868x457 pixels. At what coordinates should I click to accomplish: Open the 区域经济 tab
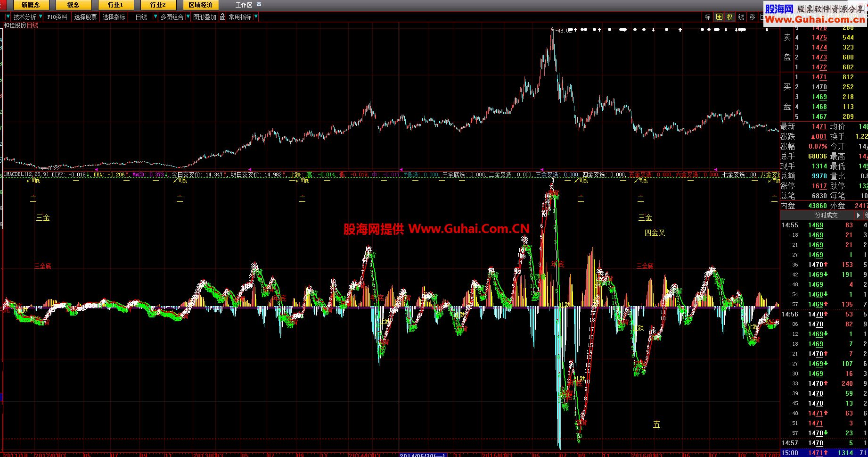pos(200,5)
